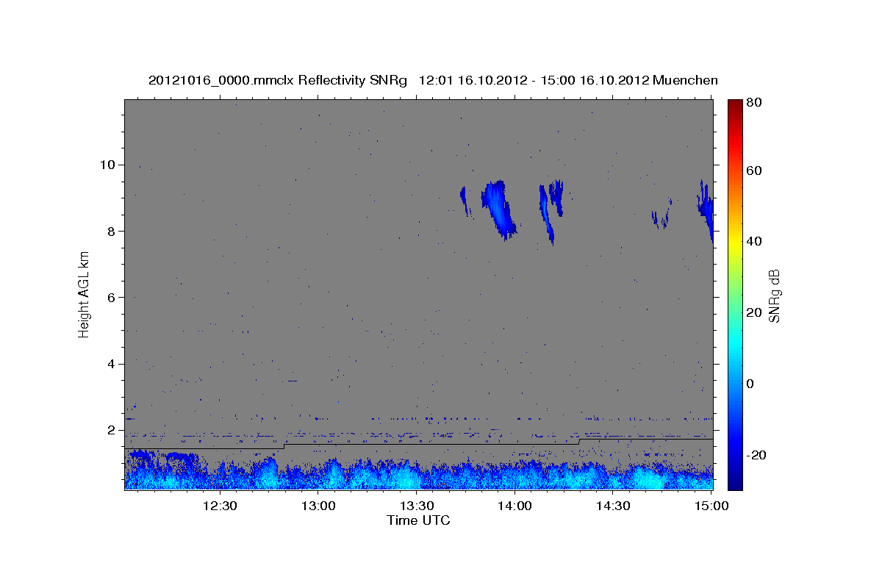Click the colorbar value 0

(750, 384)
